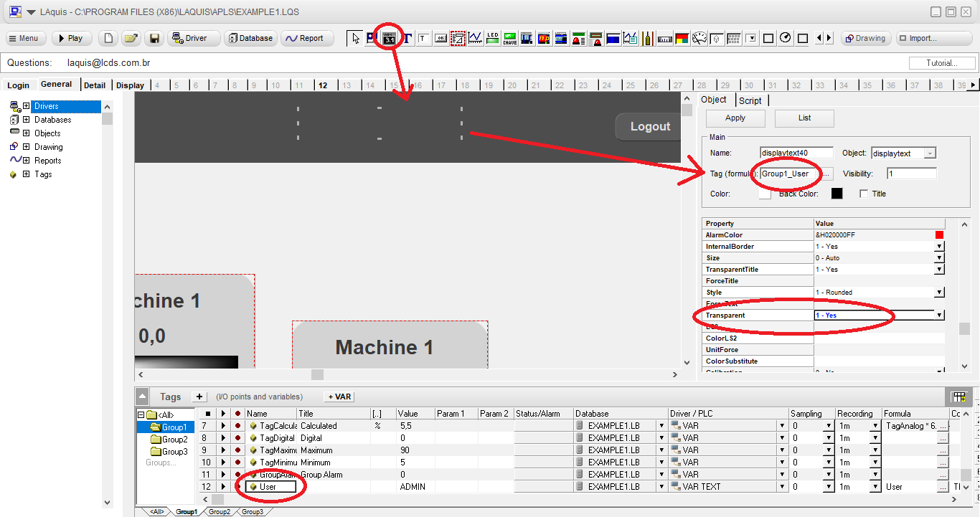Image resolution: width=980 pixels, height=517 pixels.
Task: Expand the Reports tree node
Action: [x=27, y=161]
